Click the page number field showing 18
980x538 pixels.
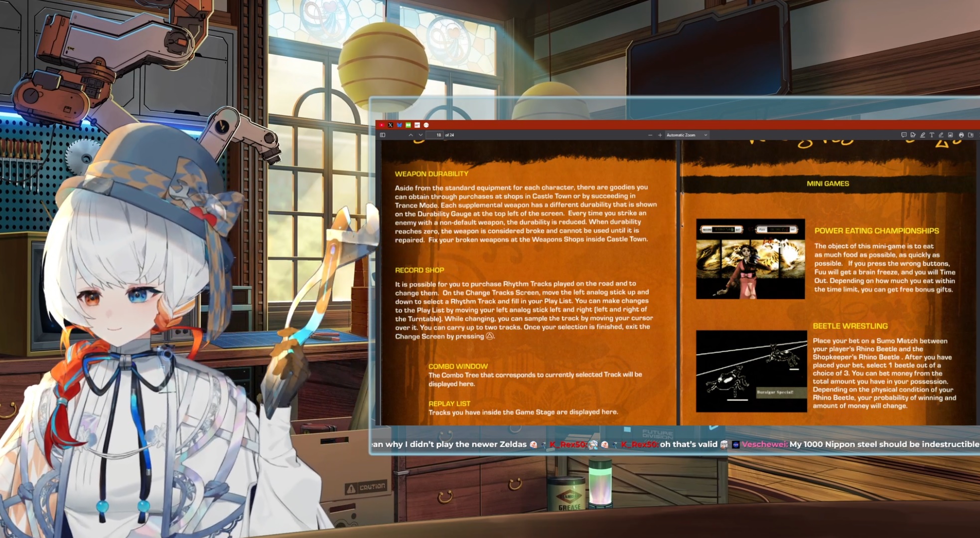point(435,135)
